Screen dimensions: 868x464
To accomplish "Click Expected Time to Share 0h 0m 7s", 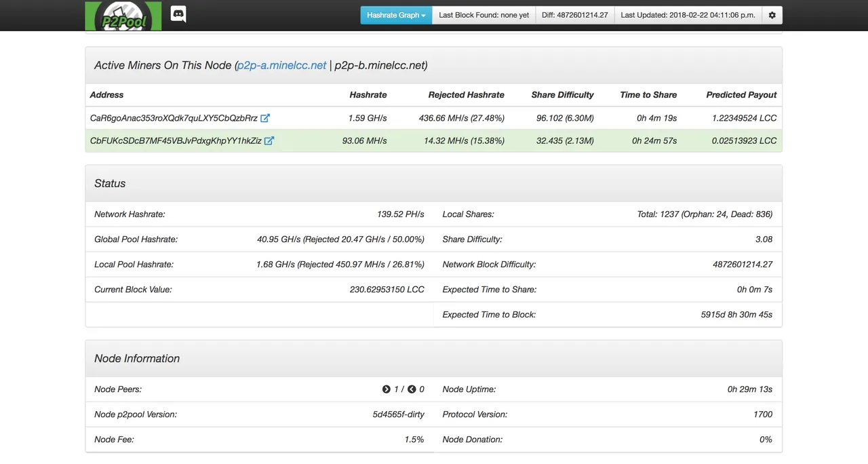I will pos(755,290).
